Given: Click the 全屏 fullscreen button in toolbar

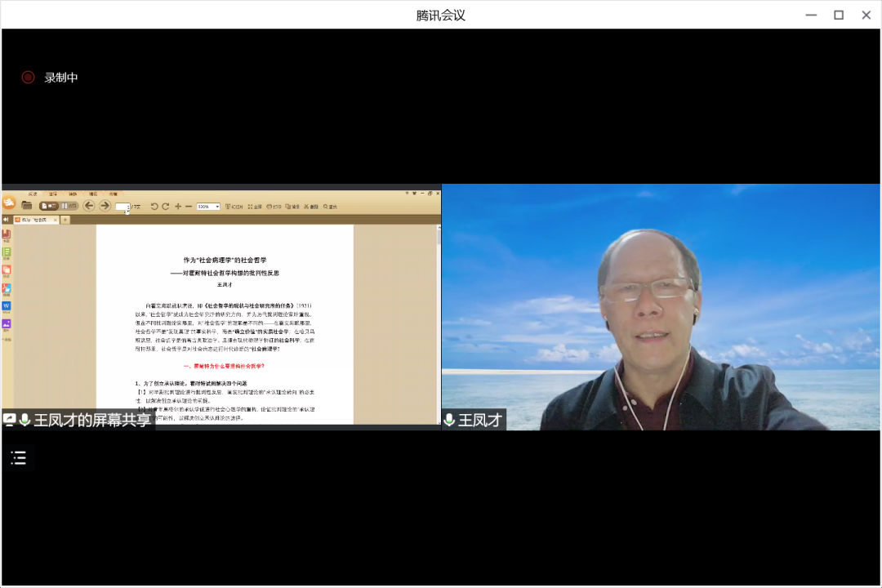Looking at the screenshot, I should coord(254,207).
